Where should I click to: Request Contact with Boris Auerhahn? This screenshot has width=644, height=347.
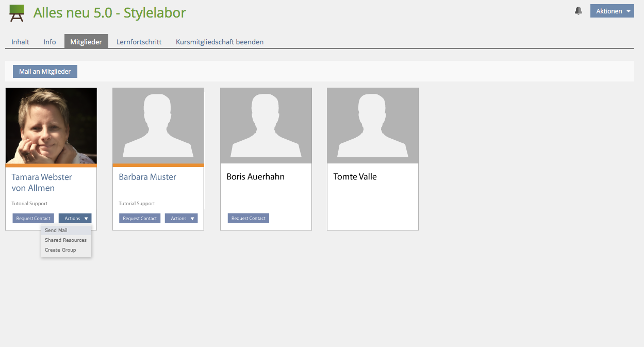249,219
